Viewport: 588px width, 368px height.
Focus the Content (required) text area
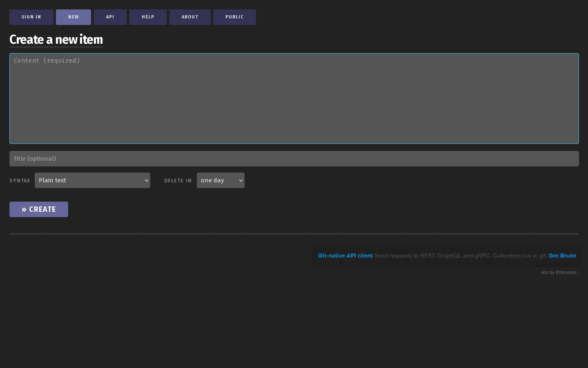(294, 99)
